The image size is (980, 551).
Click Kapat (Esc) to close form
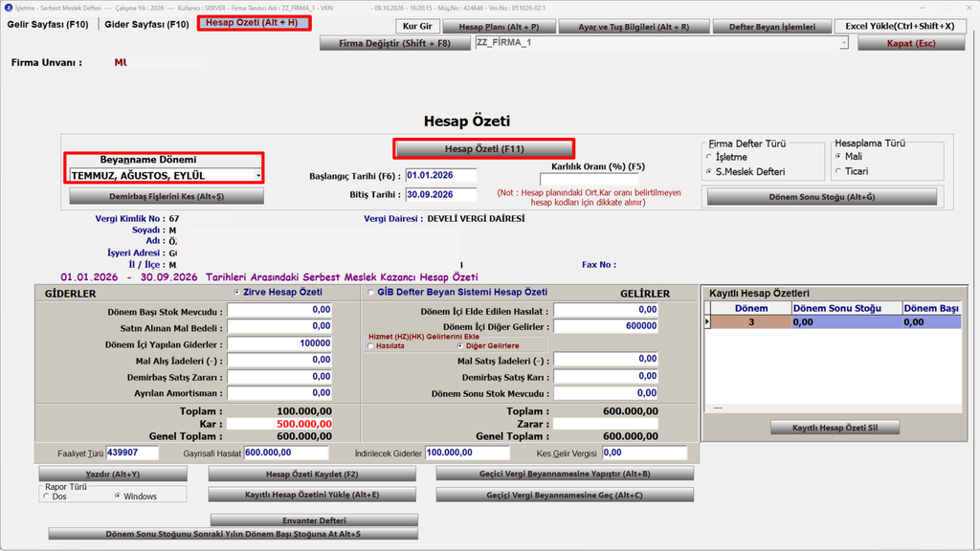pos(911,43)
